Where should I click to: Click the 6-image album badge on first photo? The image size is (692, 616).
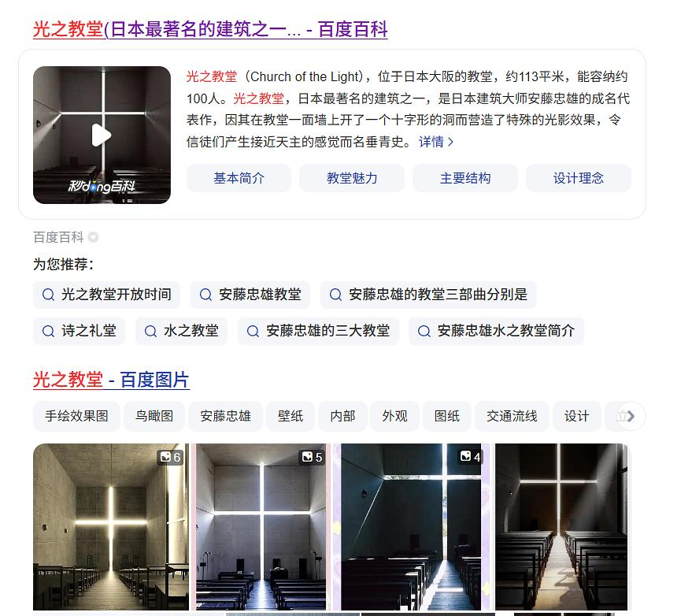click(x=170, y=457)
